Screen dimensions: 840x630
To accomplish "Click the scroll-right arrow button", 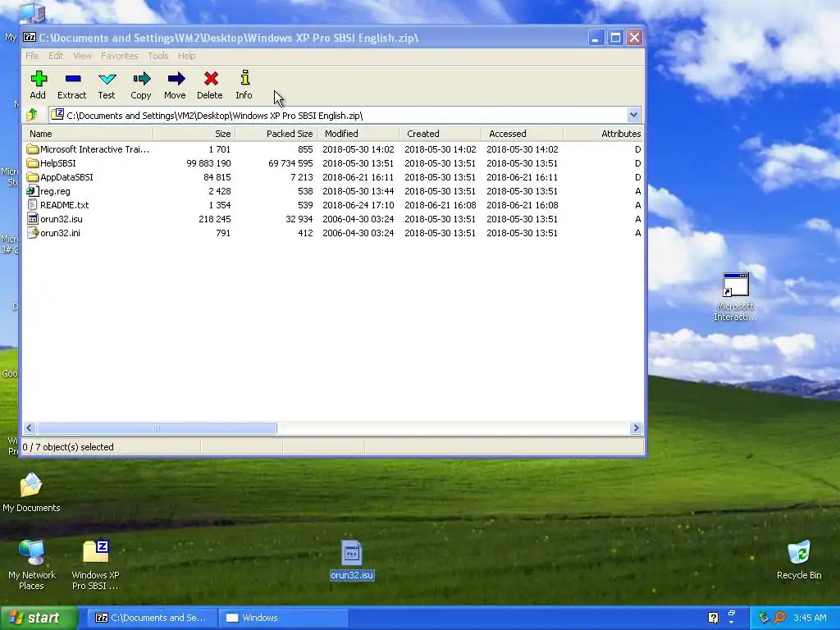I will 636,427.
